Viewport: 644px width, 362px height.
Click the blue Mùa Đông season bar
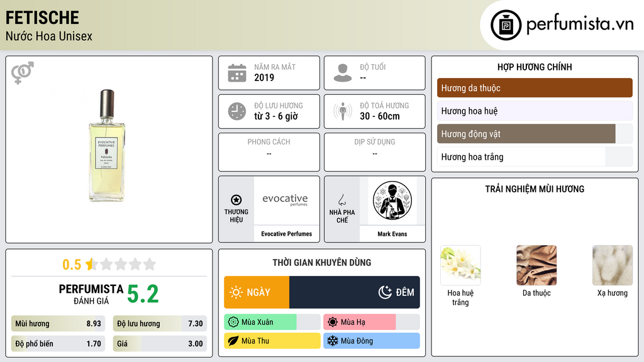pyautogui.click(x=372, y=341)
